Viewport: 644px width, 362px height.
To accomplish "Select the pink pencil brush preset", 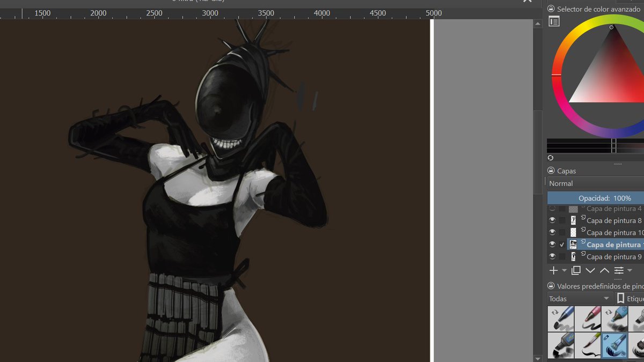I will [588, 319].
